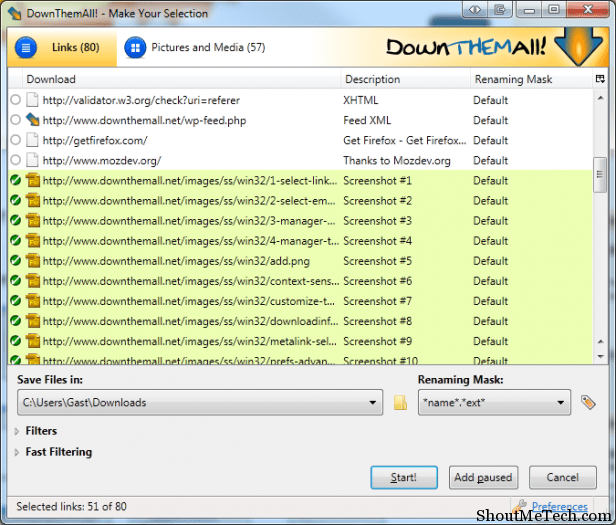Viewport: 616px width, 525px height.
Task: Expand the Fast Filtering section
Action: pyautogui.click(x=16, y=452)
